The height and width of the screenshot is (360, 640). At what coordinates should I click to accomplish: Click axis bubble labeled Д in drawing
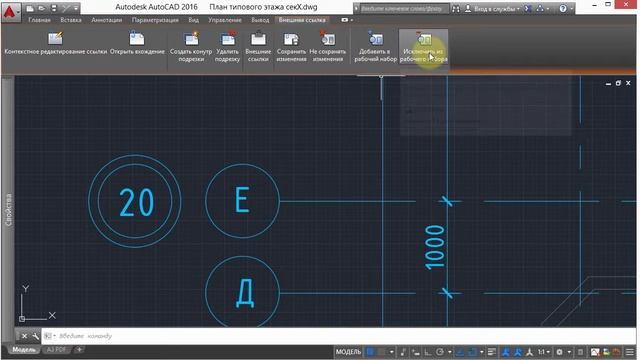pyautogui.click(x=242, y=292)
